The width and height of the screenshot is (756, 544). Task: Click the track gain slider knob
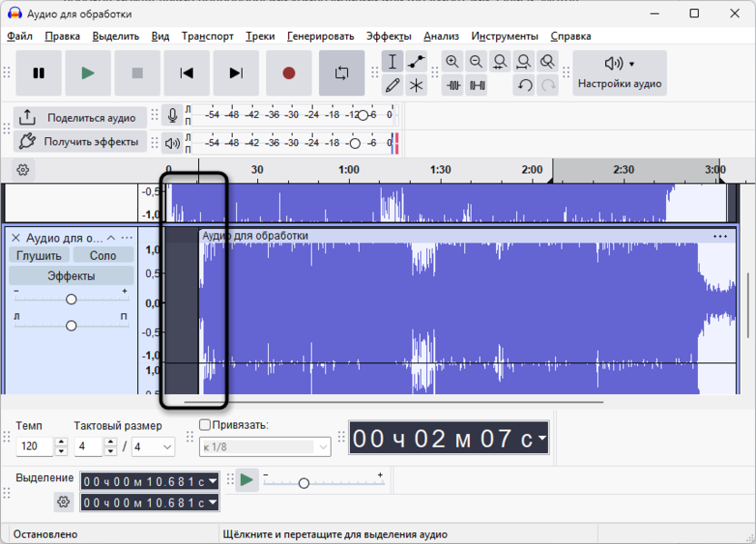click(x=71, y=299)
